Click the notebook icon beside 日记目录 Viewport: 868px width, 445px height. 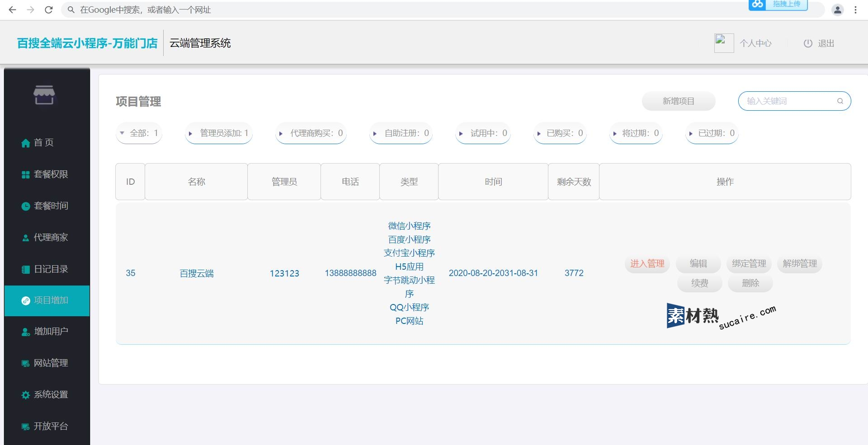click(26, 269)
